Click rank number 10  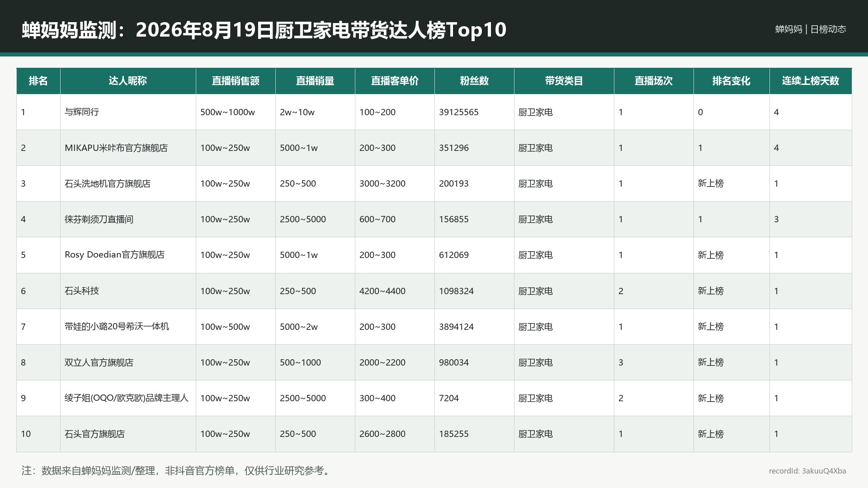pyautogui.click(x=26, y=434)
